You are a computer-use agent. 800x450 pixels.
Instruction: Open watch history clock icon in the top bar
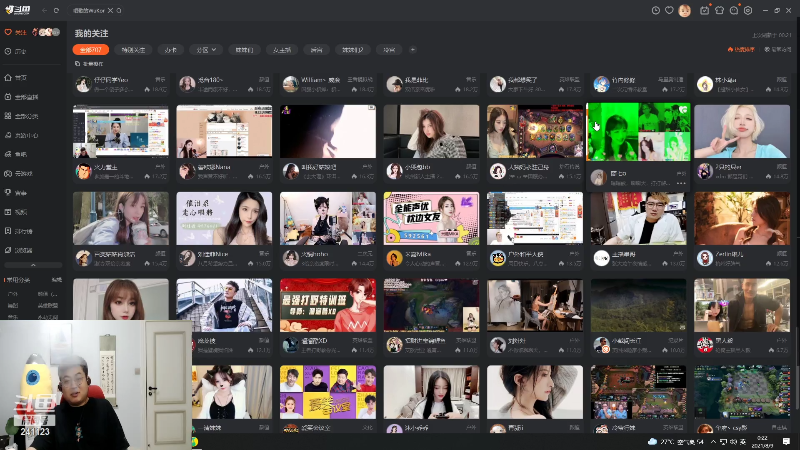656,10
